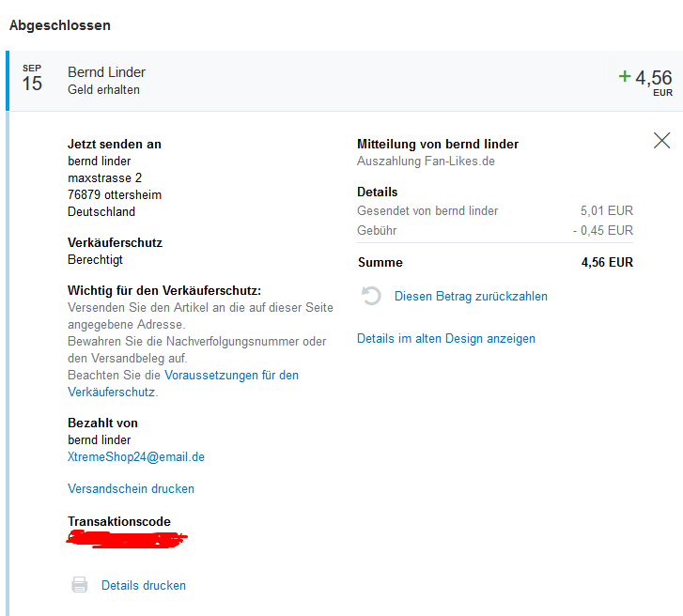Click Versandschein drucken link

click(131, 488)
